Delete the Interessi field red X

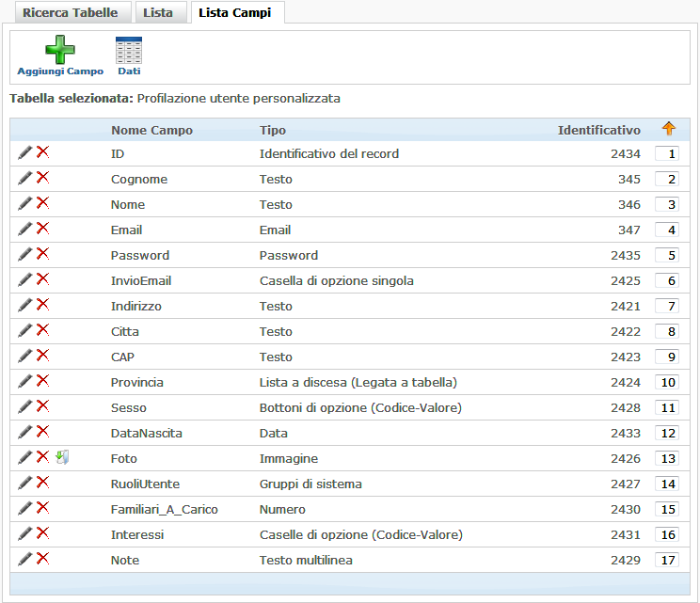(43, 533)
